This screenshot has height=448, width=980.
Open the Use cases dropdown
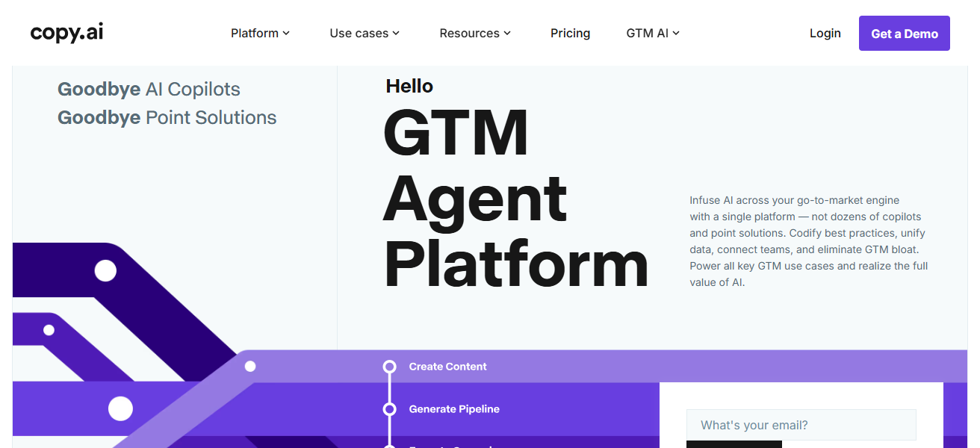365,33
